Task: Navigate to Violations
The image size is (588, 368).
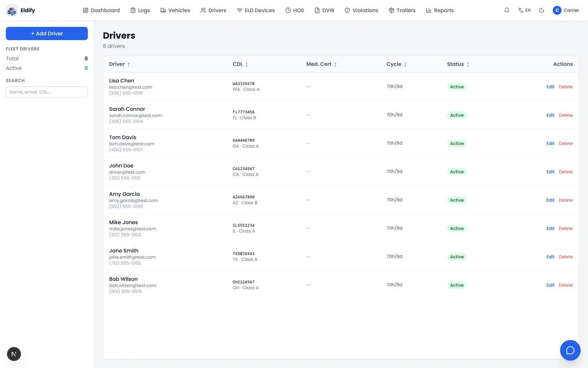Action: pos(361,11)
